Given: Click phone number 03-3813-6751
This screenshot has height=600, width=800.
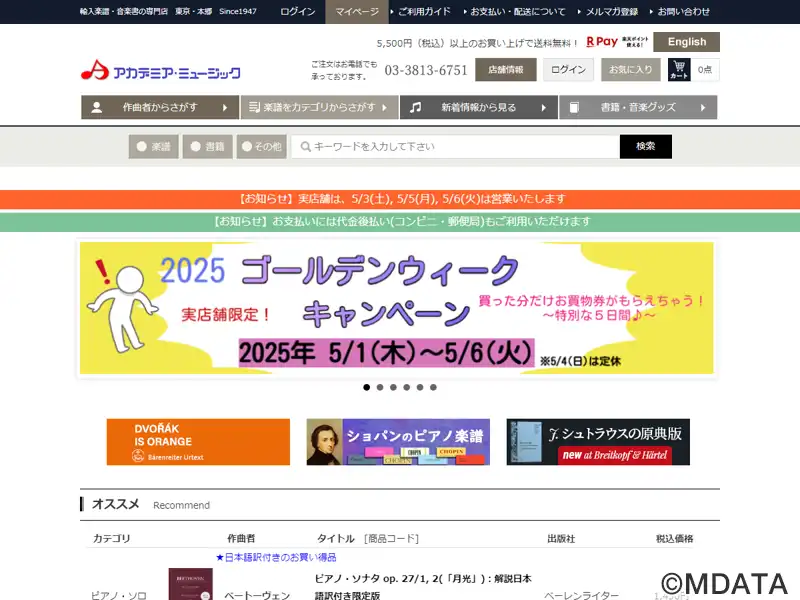Looking at the screenshot, I should tap(426, 70).
